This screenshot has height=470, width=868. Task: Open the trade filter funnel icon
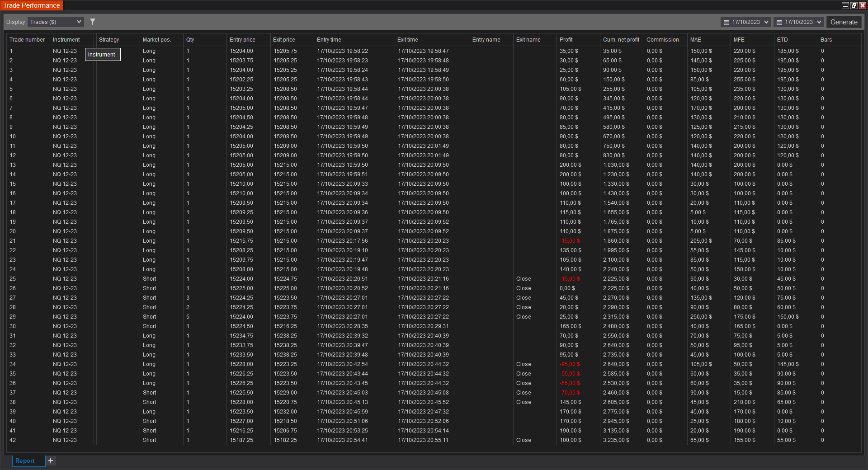click(x=93, y=22)
